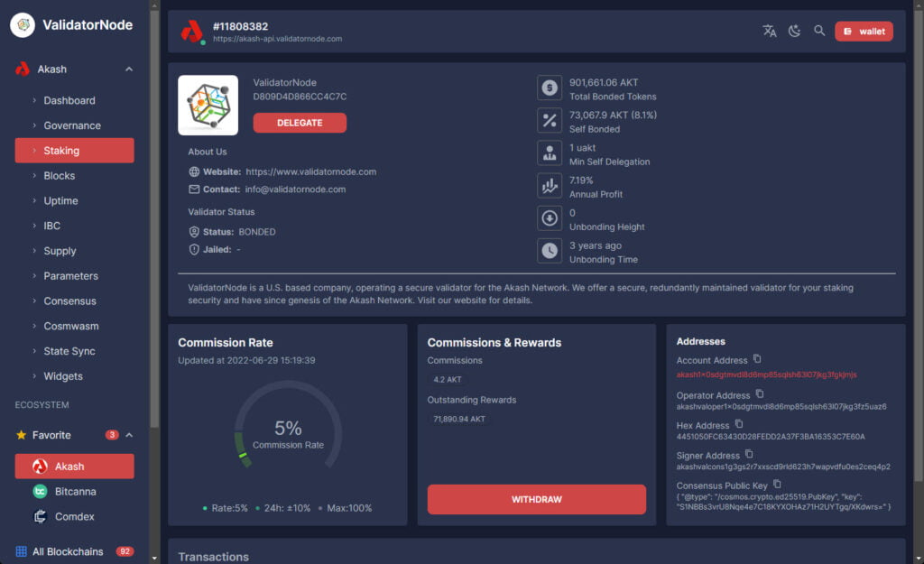Click the info@validatornode.com contact email

(x=295, y=190)
